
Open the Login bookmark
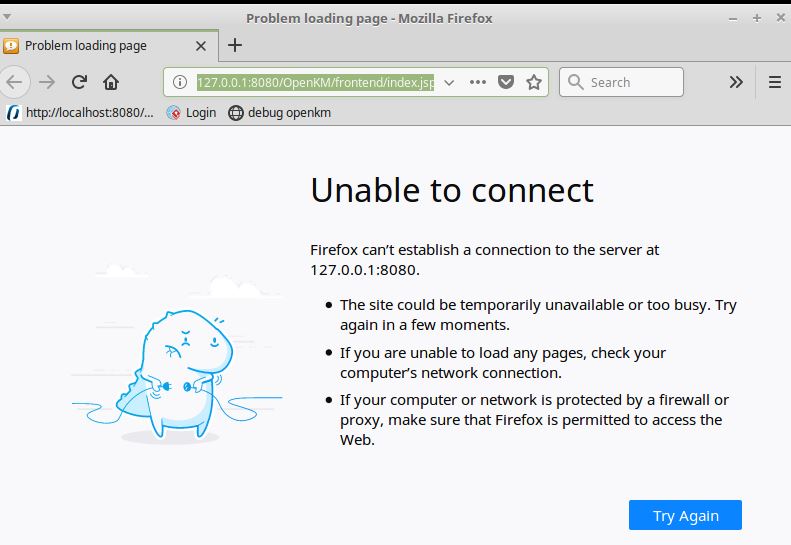(191, 113)
